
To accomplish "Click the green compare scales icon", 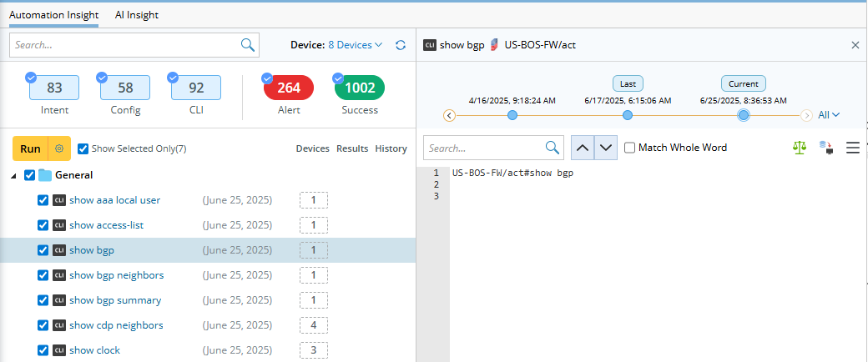I will [x=800, y=148].
